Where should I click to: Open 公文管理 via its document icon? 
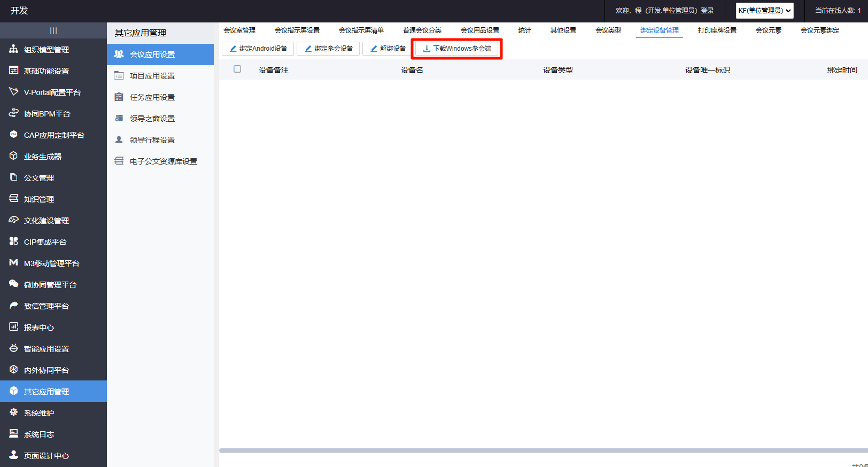(14, 177)
